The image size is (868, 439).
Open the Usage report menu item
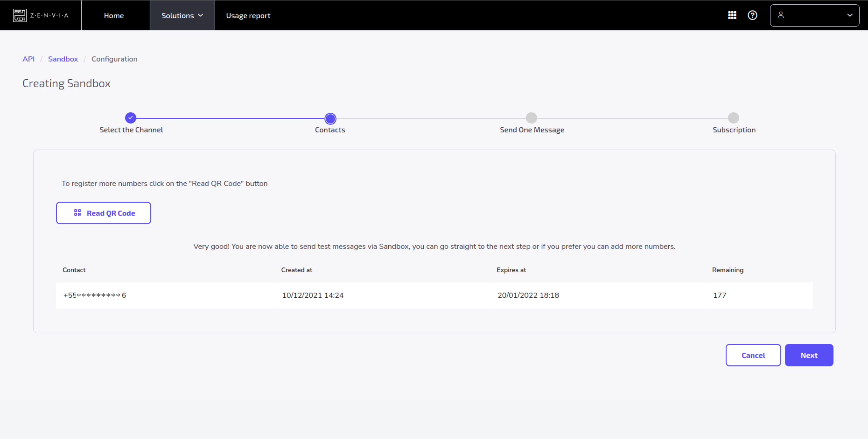coord(248,15)
